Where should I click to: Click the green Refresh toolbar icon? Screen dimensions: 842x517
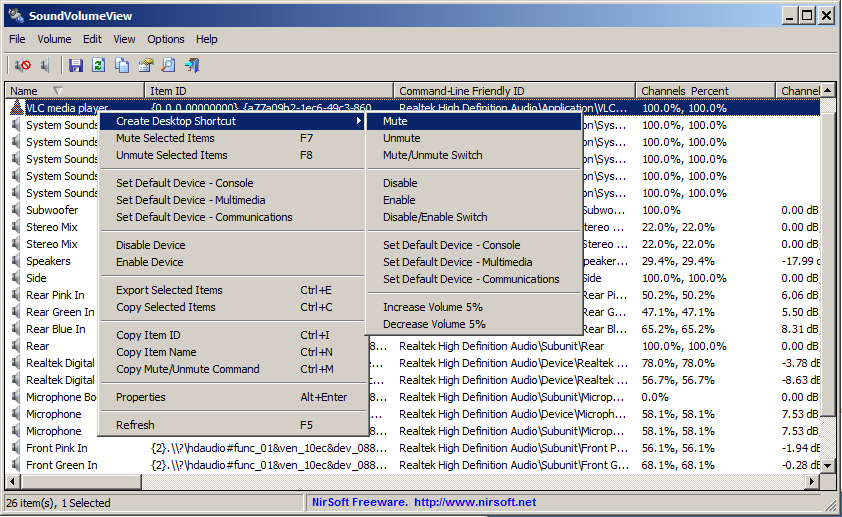(x=98, y=65)
